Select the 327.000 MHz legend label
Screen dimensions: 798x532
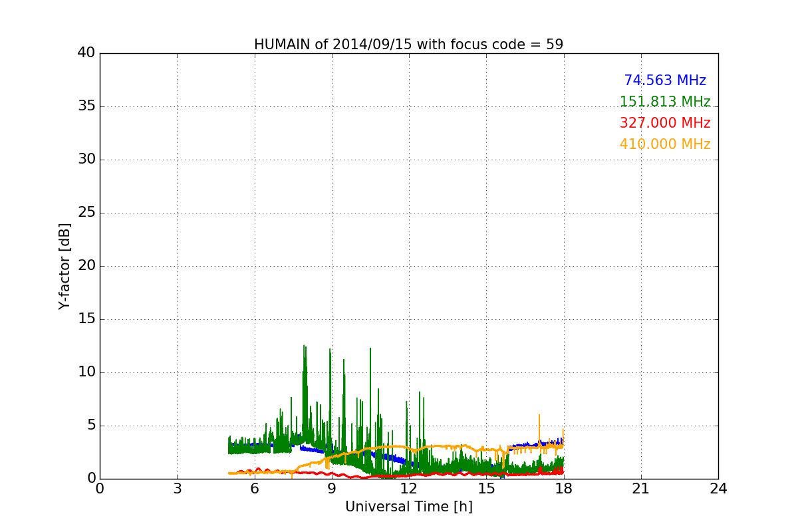tap(665, 123)
